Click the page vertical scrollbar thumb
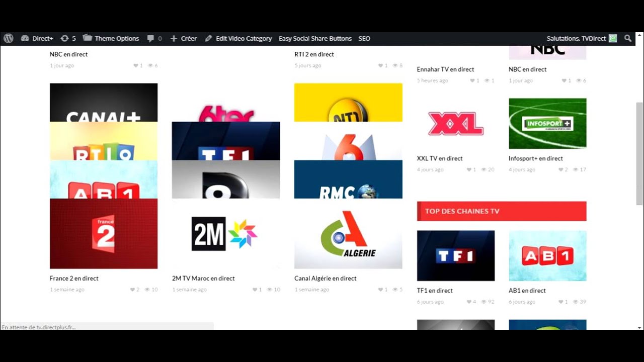Screen dimensions: 644x362 point(639,153)
